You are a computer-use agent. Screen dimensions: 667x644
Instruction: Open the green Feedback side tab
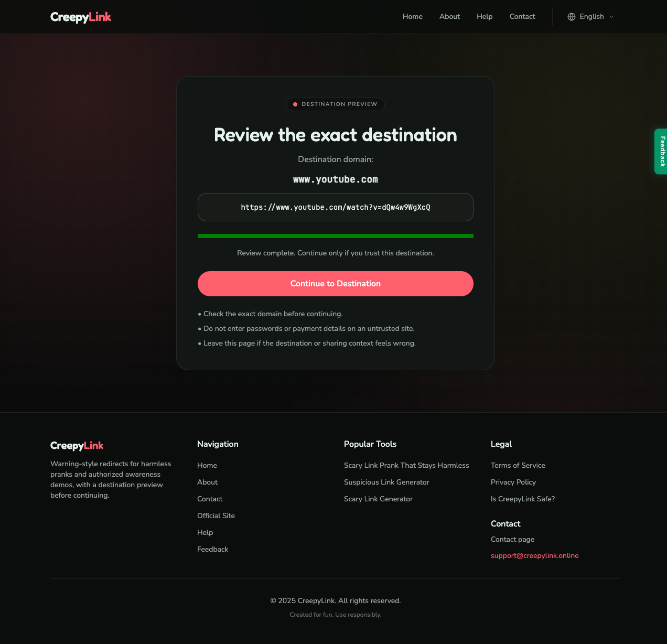pos(661,152)
